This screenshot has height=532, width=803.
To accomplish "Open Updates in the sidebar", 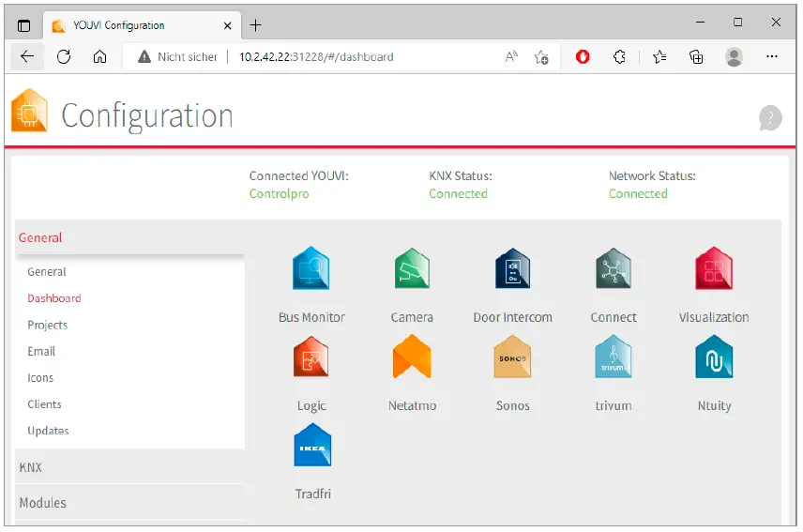I will click(x=48, y=431).
